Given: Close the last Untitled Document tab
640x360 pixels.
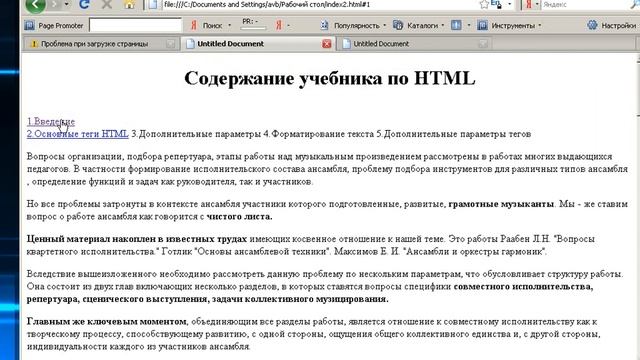Looking at the screenshot, I should pos(483,44).
